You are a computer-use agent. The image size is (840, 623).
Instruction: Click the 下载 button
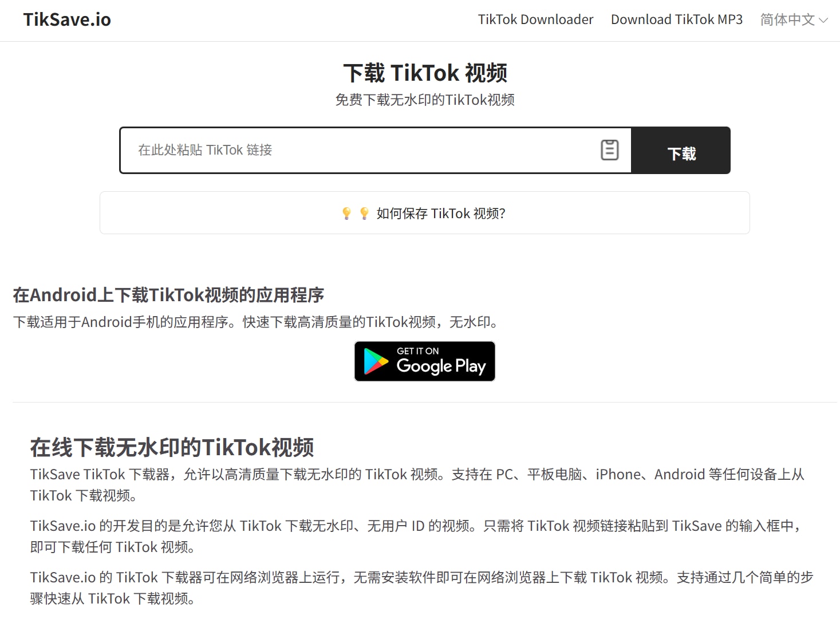(x=681, y=151)
